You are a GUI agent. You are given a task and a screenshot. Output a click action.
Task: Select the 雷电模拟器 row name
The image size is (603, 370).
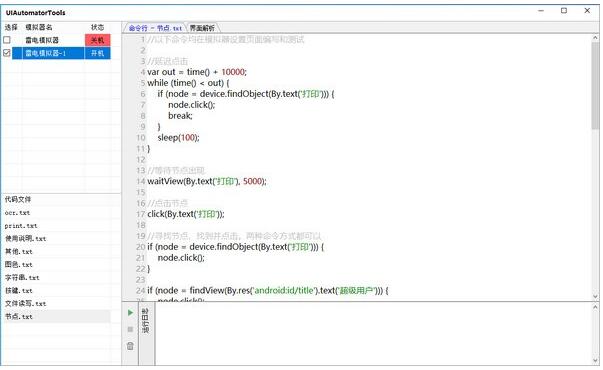[42, 40]
